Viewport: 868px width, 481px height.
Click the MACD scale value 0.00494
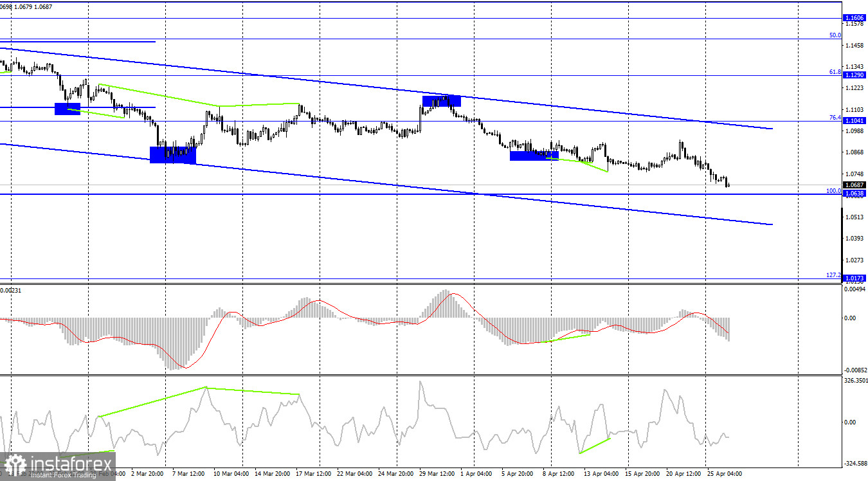click(855, 289)
